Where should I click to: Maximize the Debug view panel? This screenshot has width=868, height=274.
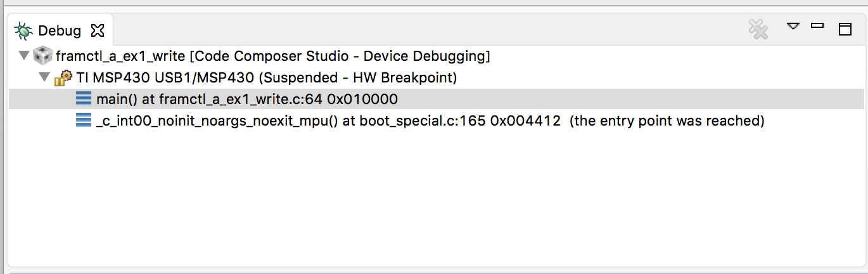[x=845, y=29]
